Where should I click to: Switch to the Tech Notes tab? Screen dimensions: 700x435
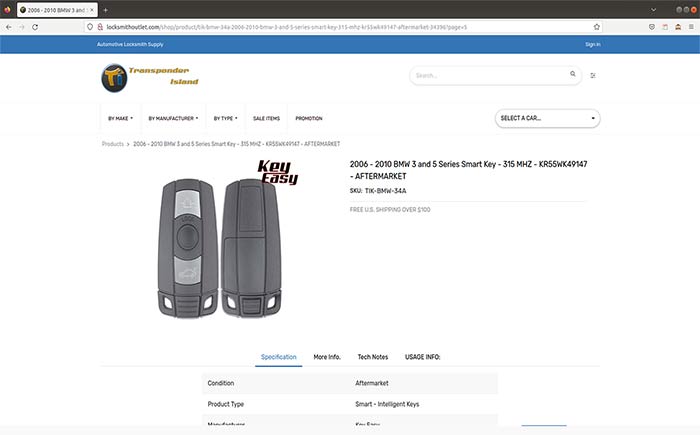coord(372,357)
